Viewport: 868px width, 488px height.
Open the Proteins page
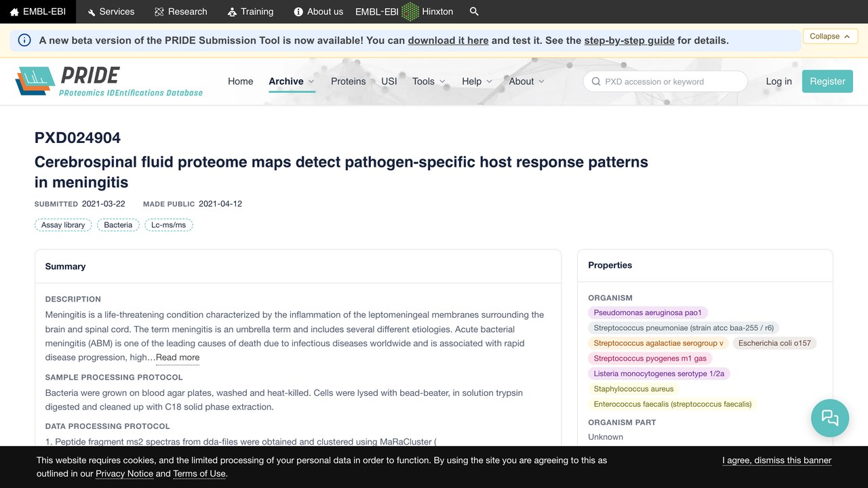click(x=349, y=81)
